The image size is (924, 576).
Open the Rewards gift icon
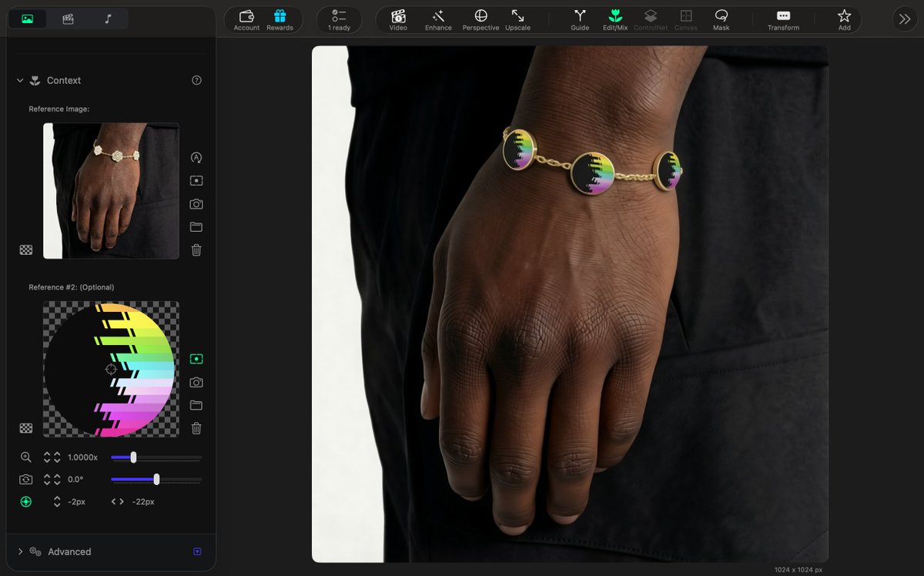point(280,20)
